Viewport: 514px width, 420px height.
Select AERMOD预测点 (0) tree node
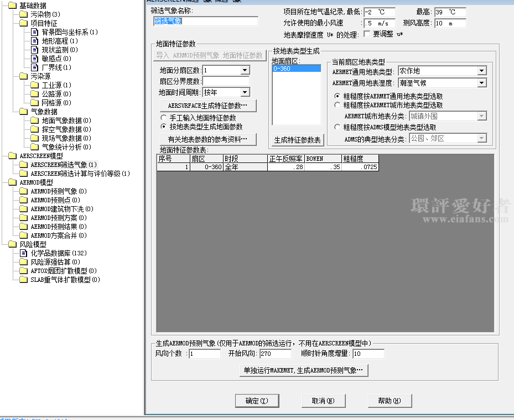pyautogui.click(x=55, y=200)
